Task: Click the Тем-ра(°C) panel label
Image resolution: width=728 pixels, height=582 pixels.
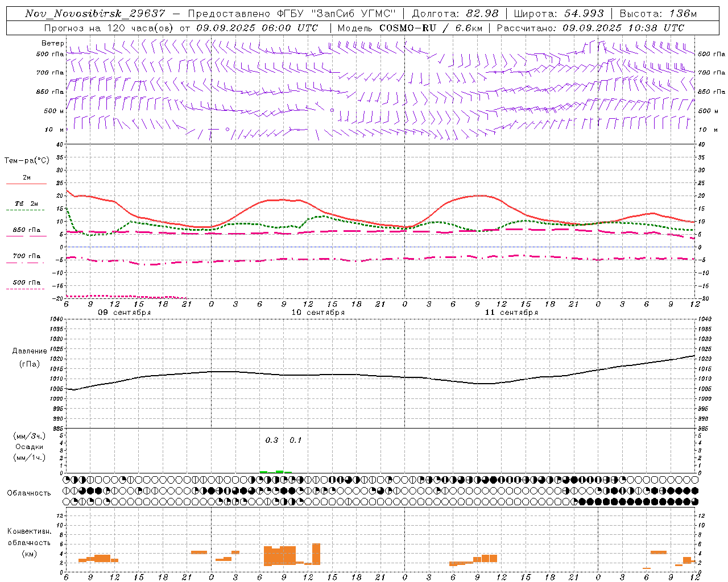Action: tap(27, 161)
